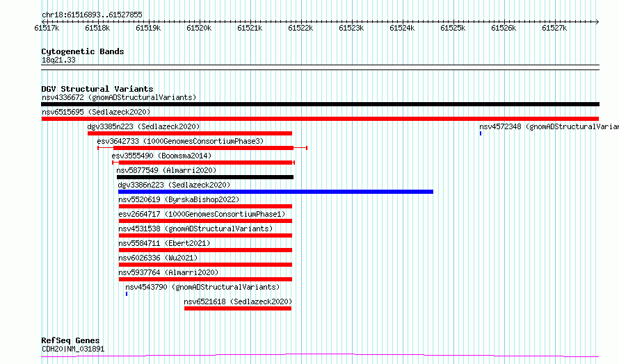
Task: Select the 18q21.33 band label
Action: [58, 60]
